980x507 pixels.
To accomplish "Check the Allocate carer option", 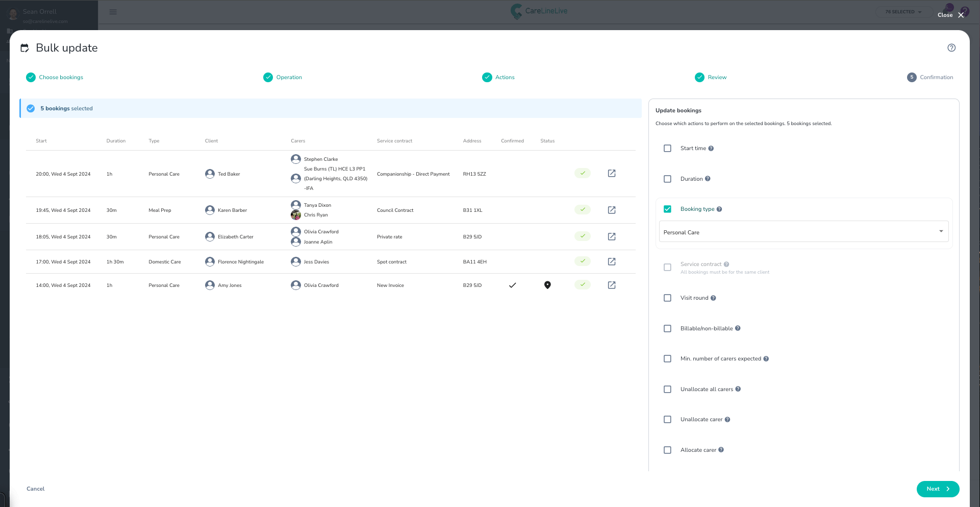I will pyautogui.click(x=667, y=450).
